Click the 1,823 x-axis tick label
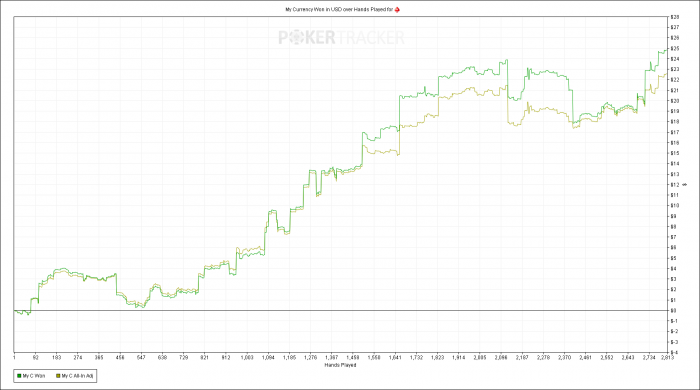 click(438, 357)
